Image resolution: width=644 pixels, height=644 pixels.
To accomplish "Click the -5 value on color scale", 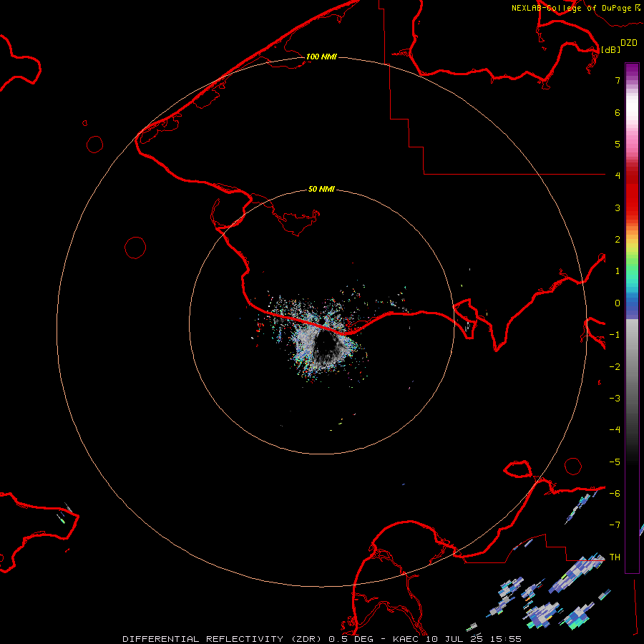I will coord(615,462).
